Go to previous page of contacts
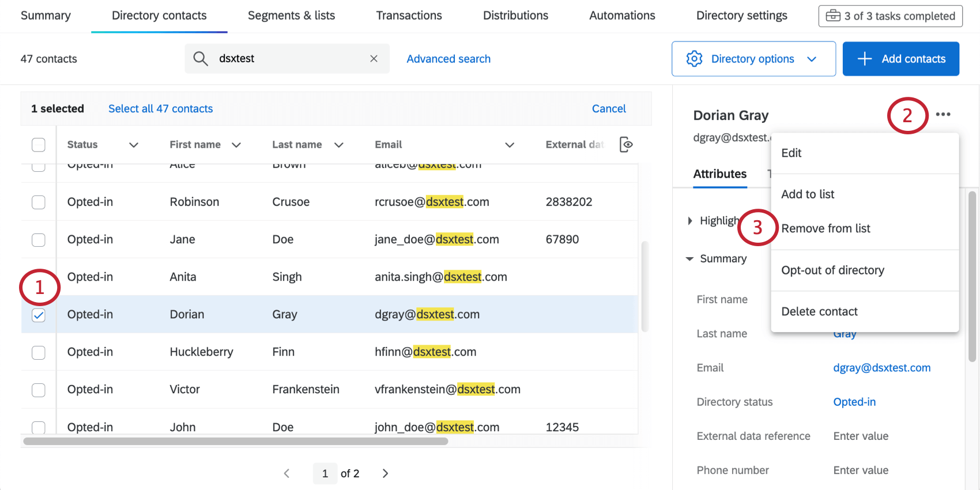Screen dimensions: 980x490 tap(287, 473)
